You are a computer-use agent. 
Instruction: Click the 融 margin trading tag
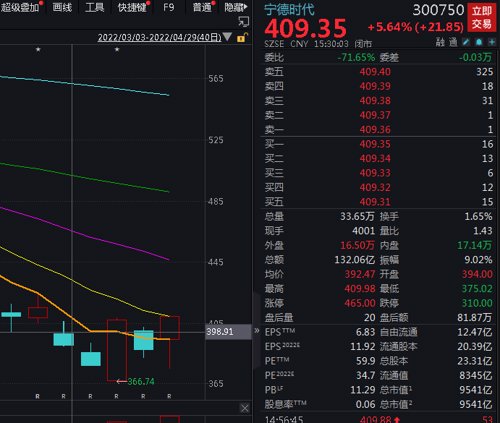tap(440, 42)
